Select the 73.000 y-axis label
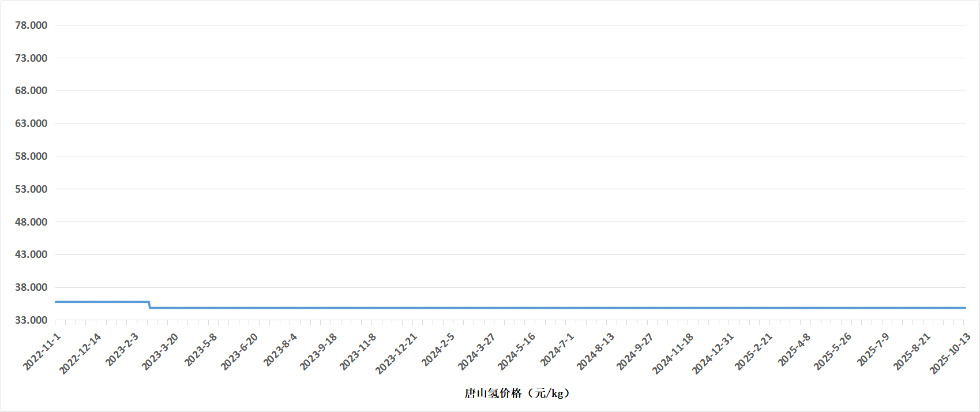The height and width of the screenshot is (412, 980). [31, 58]
